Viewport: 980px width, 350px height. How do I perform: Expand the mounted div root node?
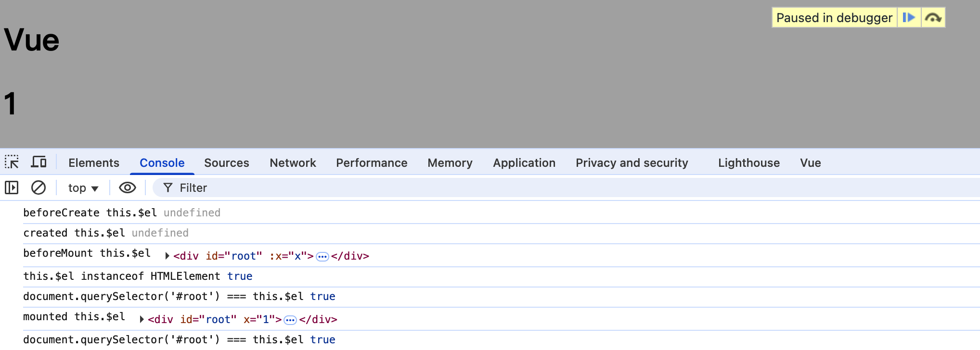(x=142, y=320)
